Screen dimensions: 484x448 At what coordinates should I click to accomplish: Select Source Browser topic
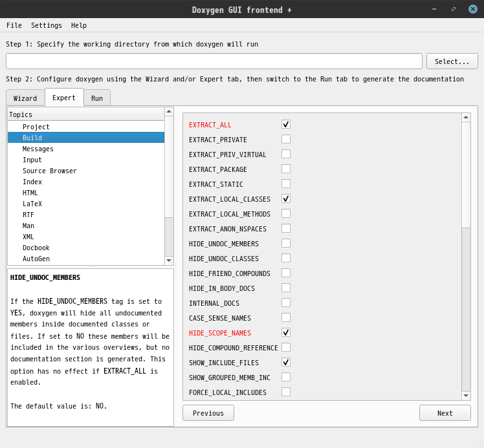pyautogui.click(x=86, y=171)
